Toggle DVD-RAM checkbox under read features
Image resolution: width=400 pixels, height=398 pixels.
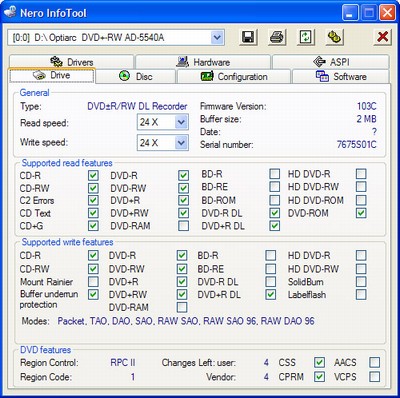(x=183, y=226)
